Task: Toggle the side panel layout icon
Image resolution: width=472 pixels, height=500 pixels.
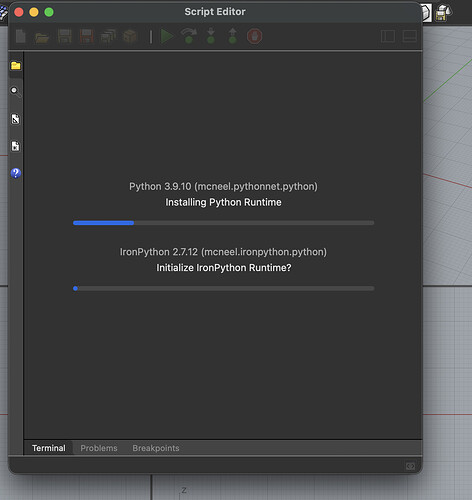Action: pos(388,36)
